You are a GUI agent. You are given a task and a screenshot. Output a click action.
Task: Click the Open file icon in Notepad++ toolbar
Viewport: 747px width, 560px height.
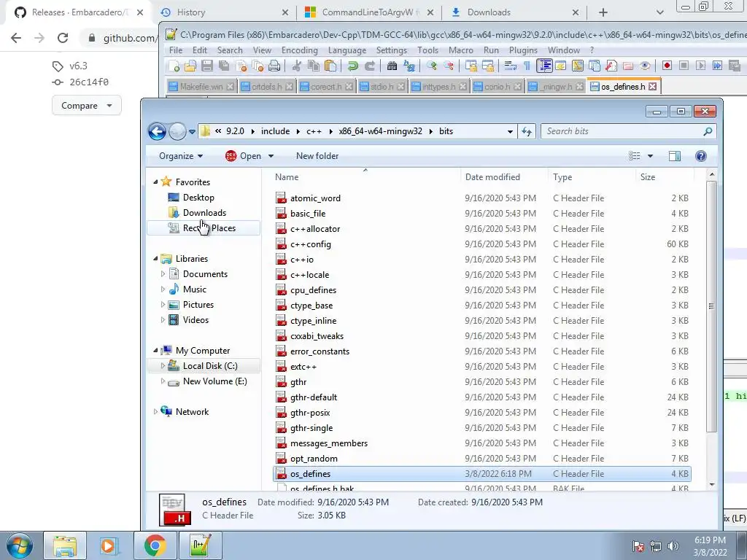(x=190, y=66)
